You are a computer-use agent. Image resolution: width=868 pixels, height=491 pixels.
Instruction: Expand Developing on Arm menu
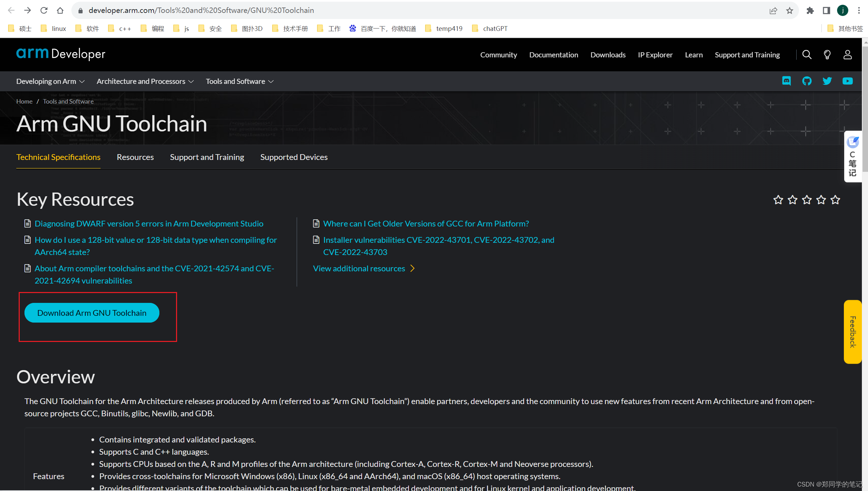point(50,81)
